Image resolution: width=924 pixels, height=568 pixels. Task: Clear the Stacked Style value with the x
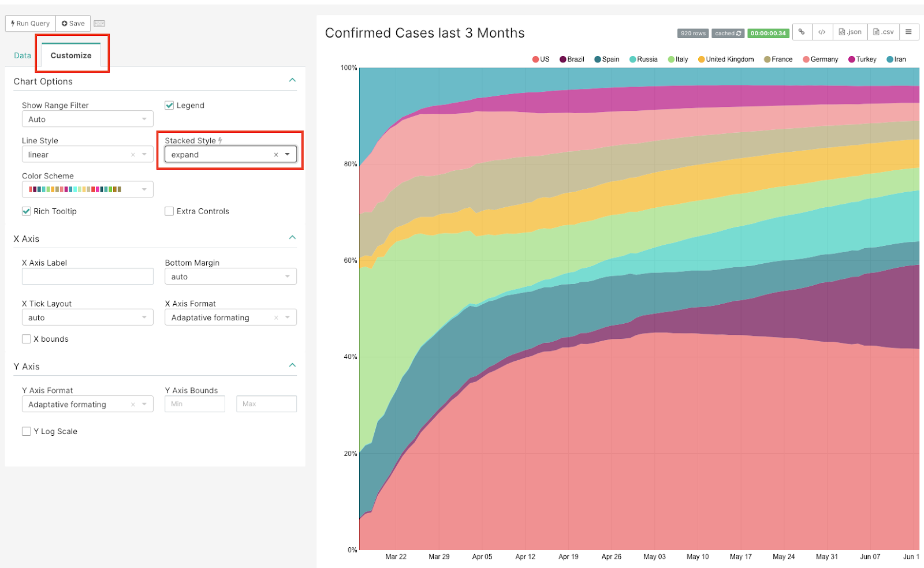pyautogui.click(x=276, y=155)
